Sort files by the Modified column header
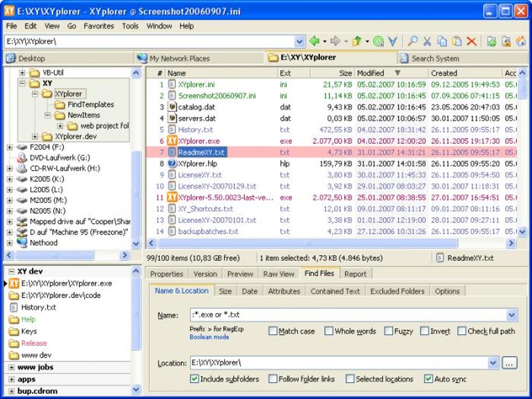532x399 pixels. click(x=391, y=73)
